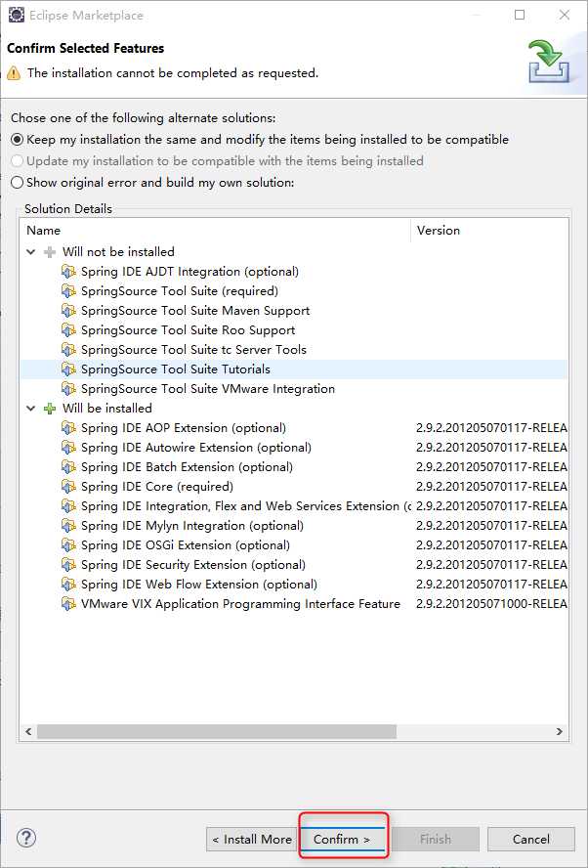Viewport: 588px width, 868px height.
Task: Click the < Install More button
Action: 252,840
